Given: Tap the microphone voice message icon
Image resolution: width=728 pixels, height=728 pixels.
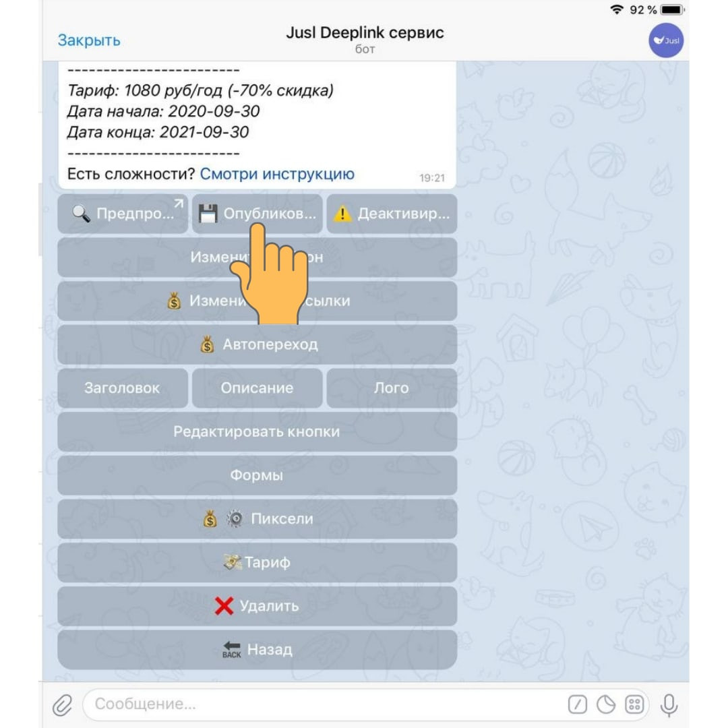Looking at the screenshot, I should click(669, 705).
